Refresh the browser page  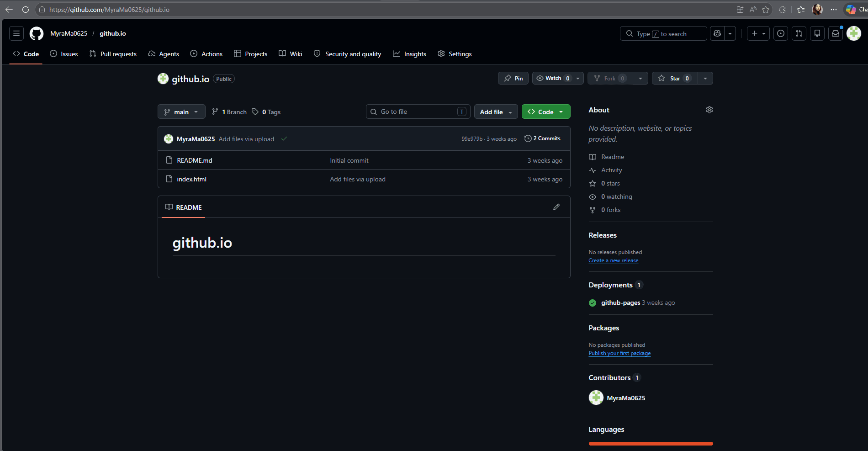pos(26,9)
